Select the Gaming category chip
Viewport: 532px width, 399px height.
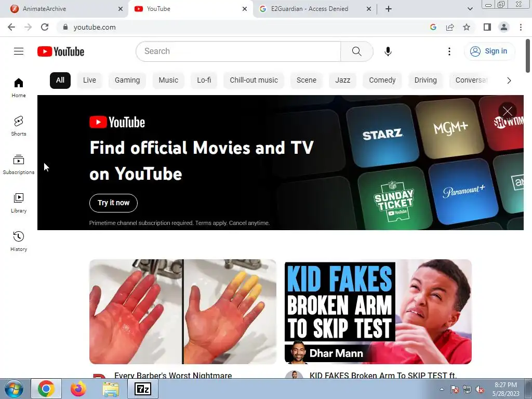coord(127,81)
